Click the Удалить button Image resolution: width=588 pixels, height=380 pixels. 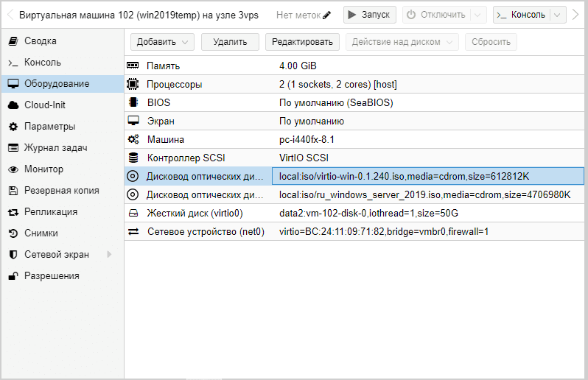click(x=230, y=42)
